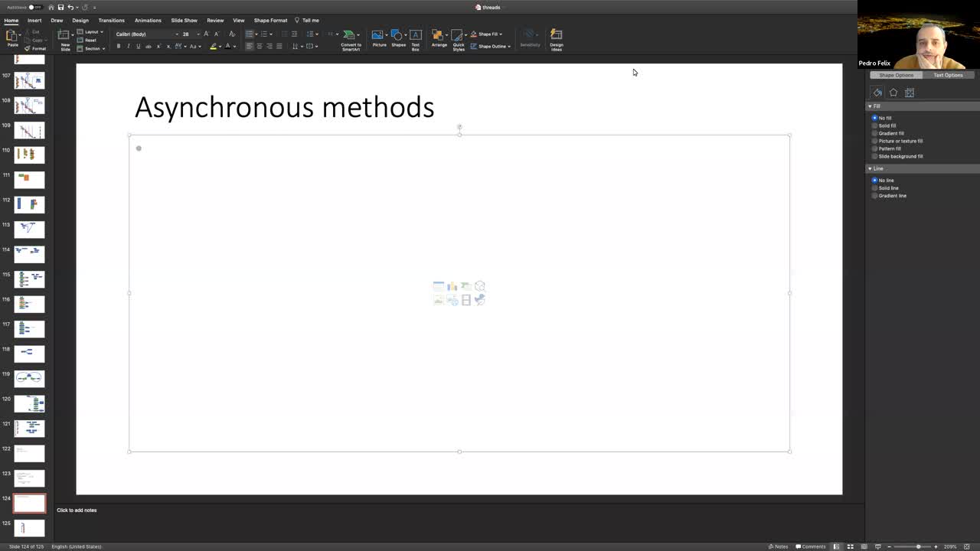
Task: Select the Solid fill radio option
Action: point(875,126)
